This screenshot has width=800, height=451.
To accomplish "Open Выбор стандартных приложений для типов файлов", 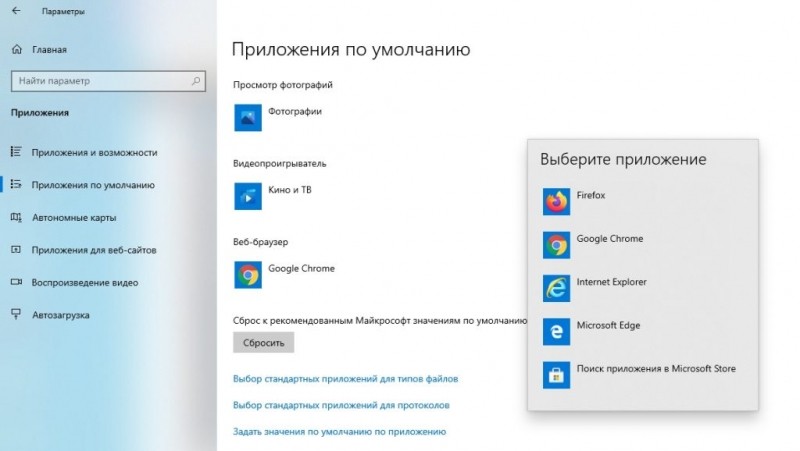I will click(345, 379).
